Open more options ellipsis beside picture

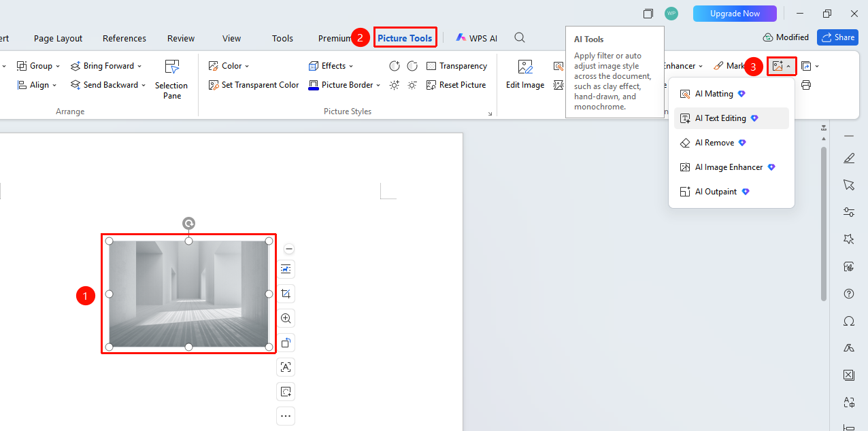[286, 416]
